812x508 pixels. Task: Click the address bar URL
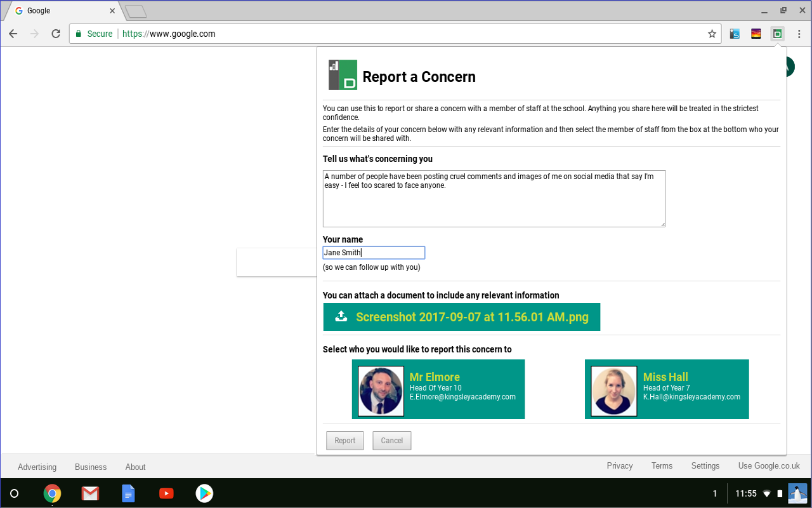click(169, 34)
